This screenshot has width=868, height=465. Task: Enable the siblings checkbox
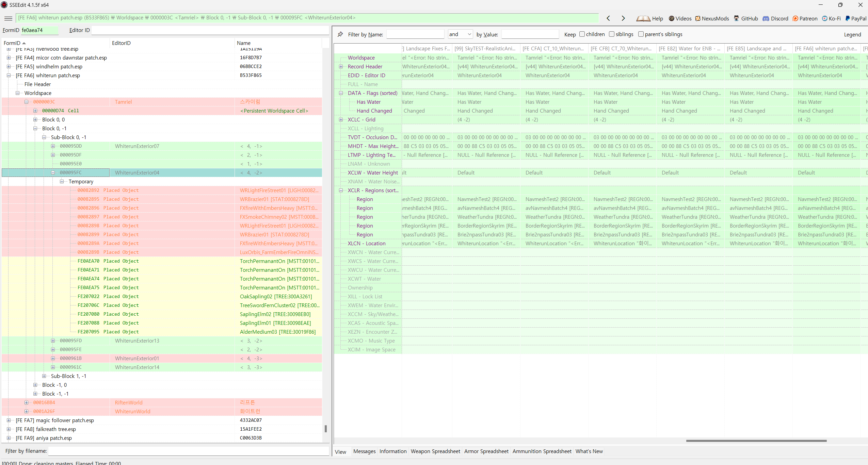(x=611, y=34)
